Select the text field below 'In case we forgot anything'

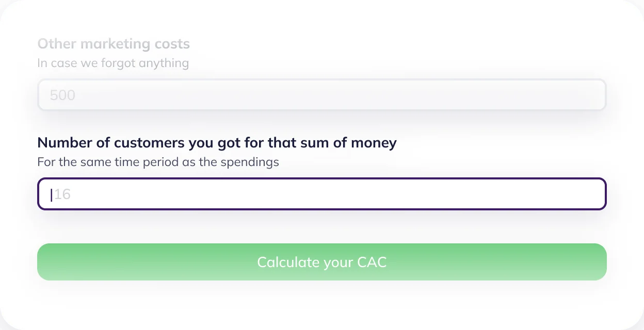click(x=322, y=95)
